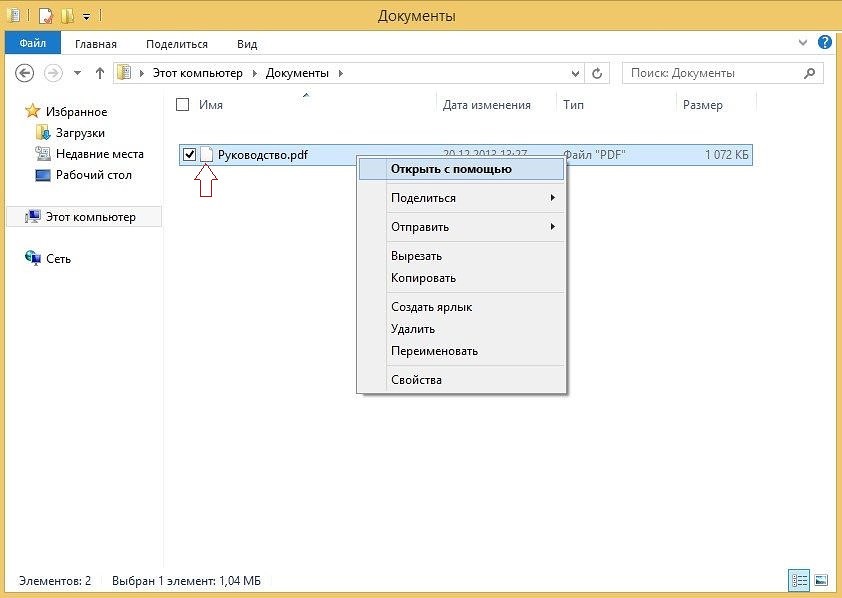Image resolution: width=842 pixels, height=598 pixels.
Task: Sort by Дата изменения column header
Action: click(487, 105)
